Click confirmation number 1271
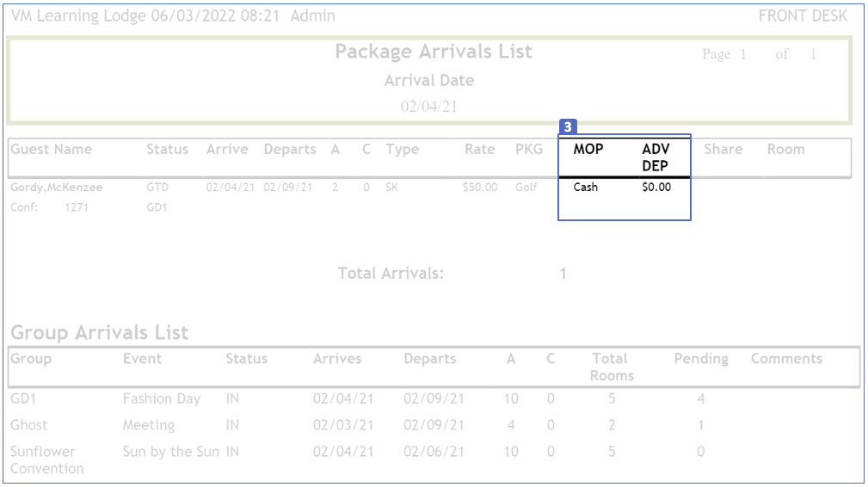The height and width of the screenshot is (487, 868). (x=76, y=207)
